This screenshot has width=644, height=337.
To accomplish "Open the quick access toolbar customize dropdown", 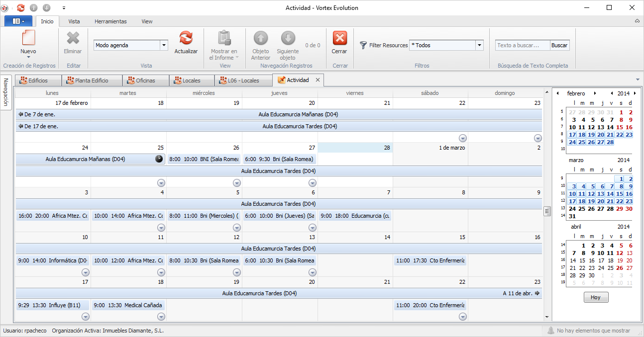I will [64, 8].
